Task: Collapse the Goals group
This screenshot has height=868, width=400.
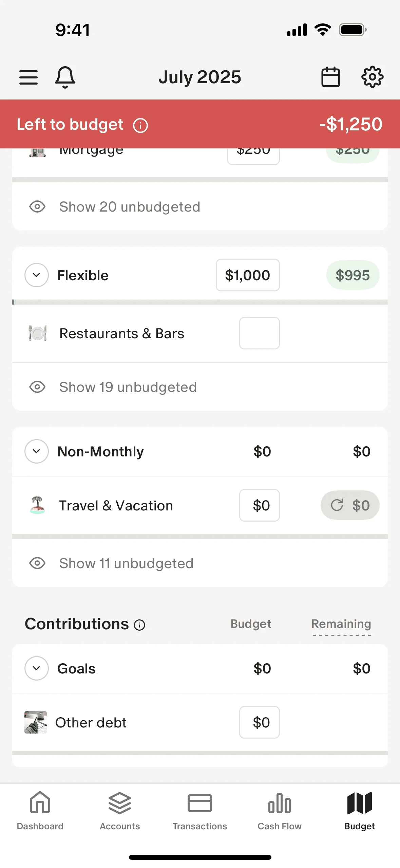Action: (x=37, y=668)
